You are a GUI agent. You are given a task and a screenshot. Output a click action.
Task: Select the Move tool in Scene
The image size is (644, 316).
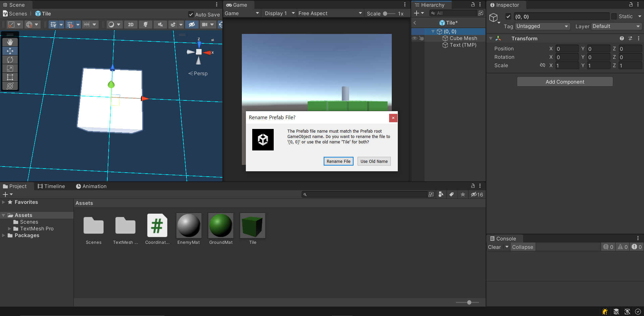point(10,51)
